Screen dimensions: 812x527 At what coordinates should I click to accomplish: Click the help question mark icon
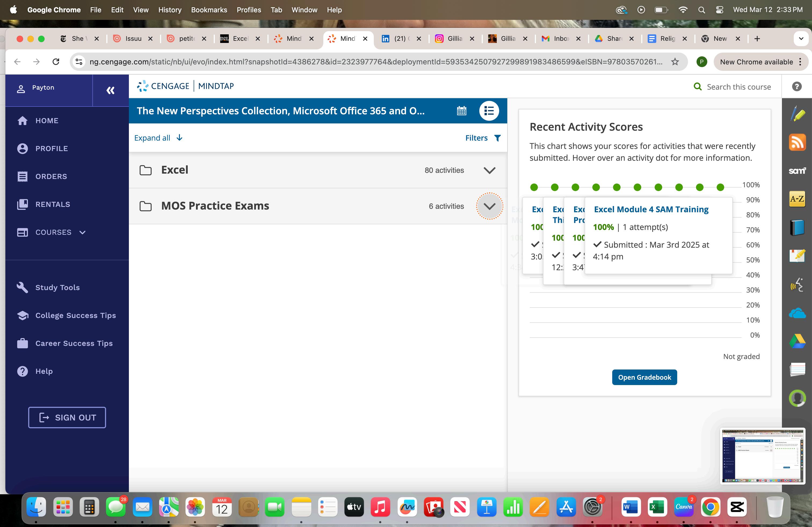click(797, 87)
